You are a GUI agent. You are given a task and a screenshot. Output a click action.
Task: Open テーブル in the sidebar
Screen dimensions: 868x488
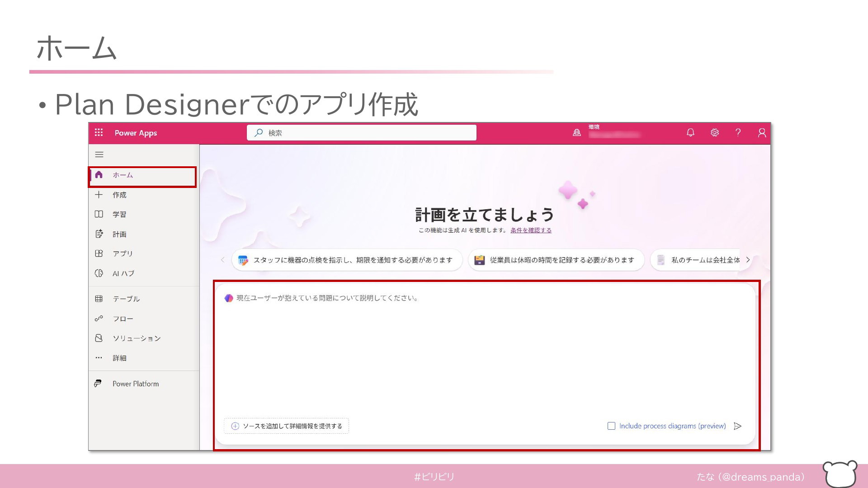click(x=144, y=299)
